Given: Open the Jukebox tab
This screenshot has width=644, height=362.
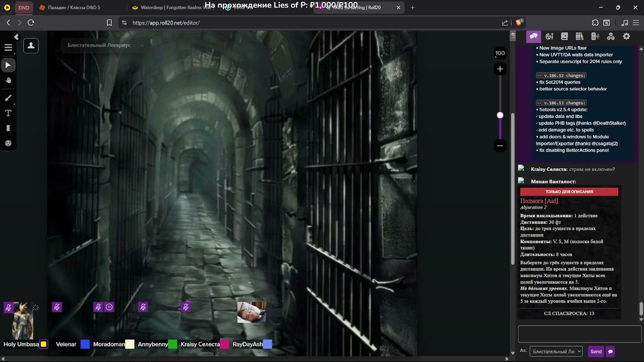Looking at the screenshot, I should (x=595, y=36).
